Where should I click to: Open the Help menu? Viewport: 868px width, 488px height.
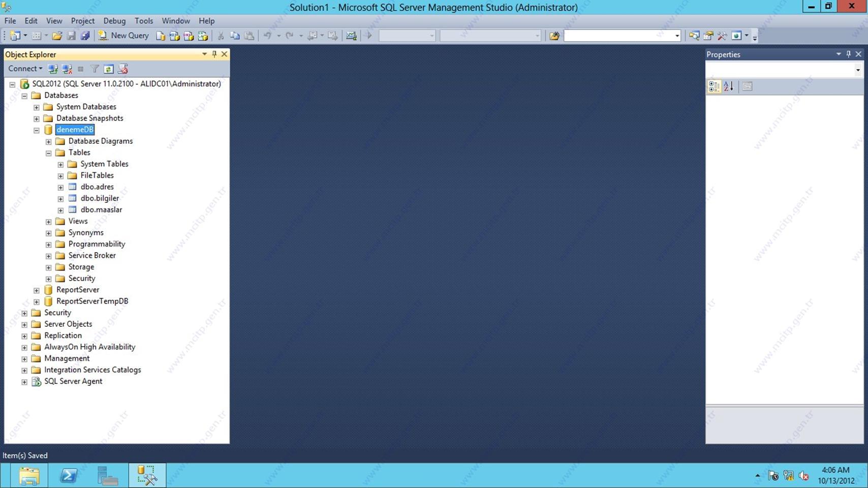click(x=206, y=21)
